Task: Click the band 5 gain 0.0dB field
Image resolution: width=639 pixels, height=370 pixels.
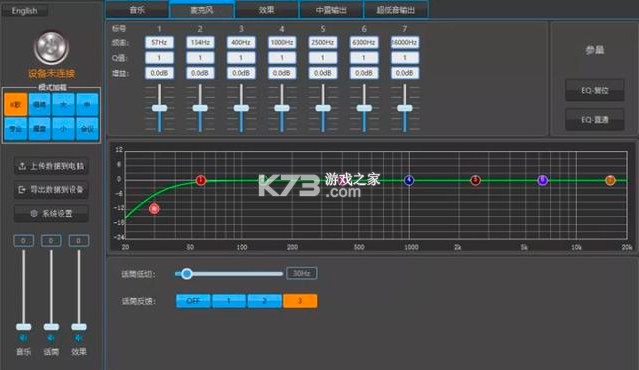Action: 323,73
